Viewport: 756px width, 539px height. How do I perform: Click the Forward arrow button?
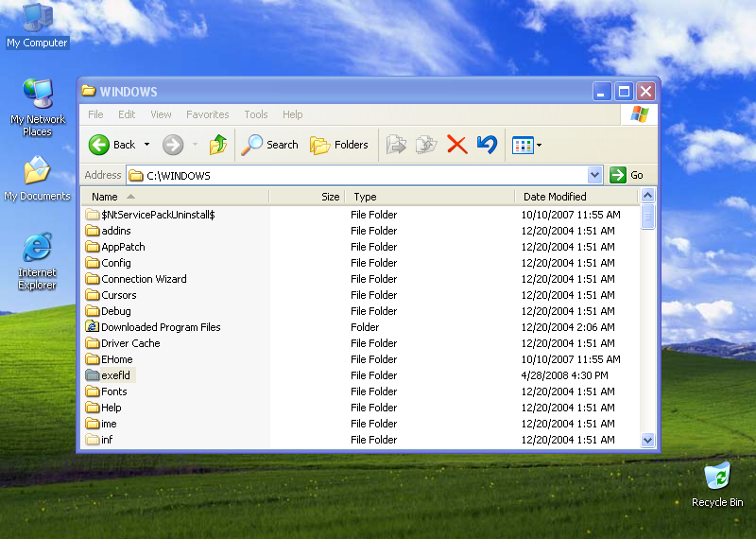click(173, 145)
